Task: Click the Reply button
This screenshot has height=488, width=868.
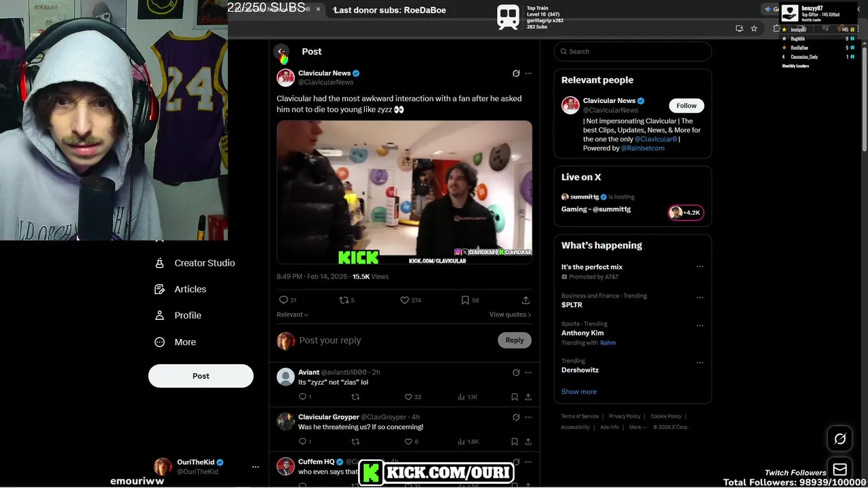Action: pyautogui.click(x=515, y=340)
